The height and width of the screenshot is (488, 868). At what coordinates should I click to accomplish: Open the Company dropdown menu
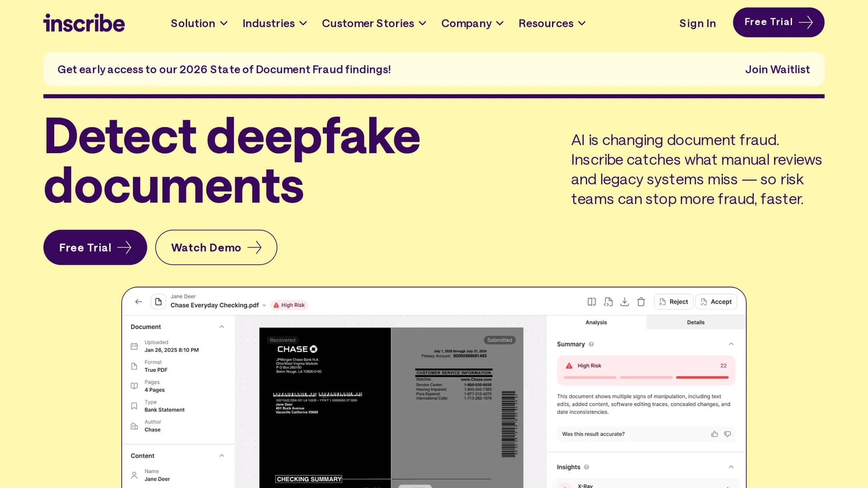(x=472, y=23)
